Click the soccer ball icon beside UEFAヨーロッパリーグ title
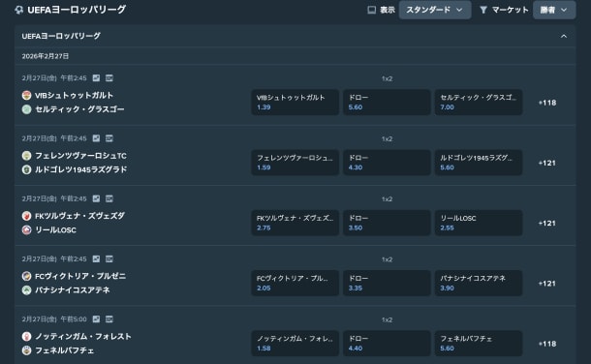The height and width of the screenshot is (364, 591). click(x=18, y=10)
